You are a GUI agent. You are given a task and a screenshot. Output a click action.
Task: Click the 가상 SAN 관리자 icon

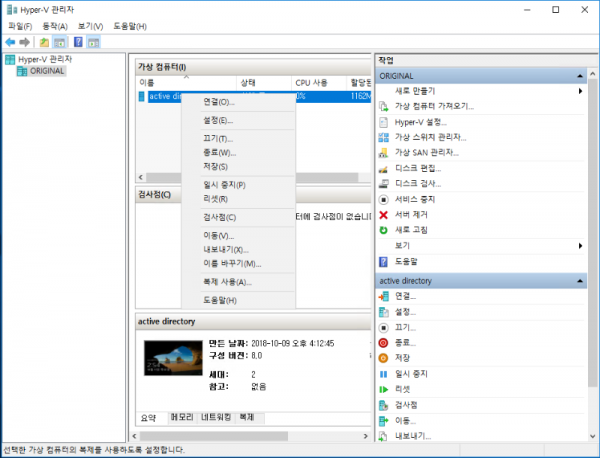point(383,153)
